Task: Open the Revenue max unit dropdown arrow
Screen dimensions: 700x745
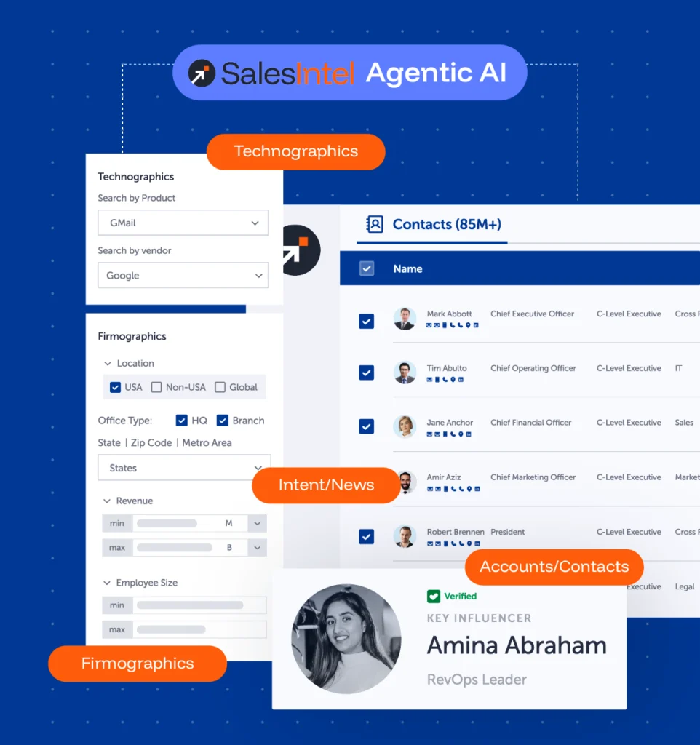Action: tap(257, 548)
